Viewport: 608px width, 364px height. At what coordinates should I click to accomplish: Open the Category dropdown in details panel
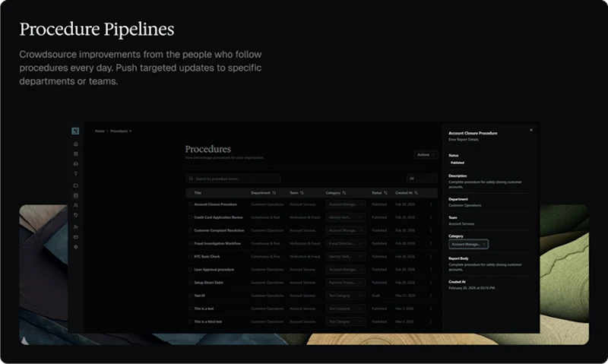tap(468, 244)
